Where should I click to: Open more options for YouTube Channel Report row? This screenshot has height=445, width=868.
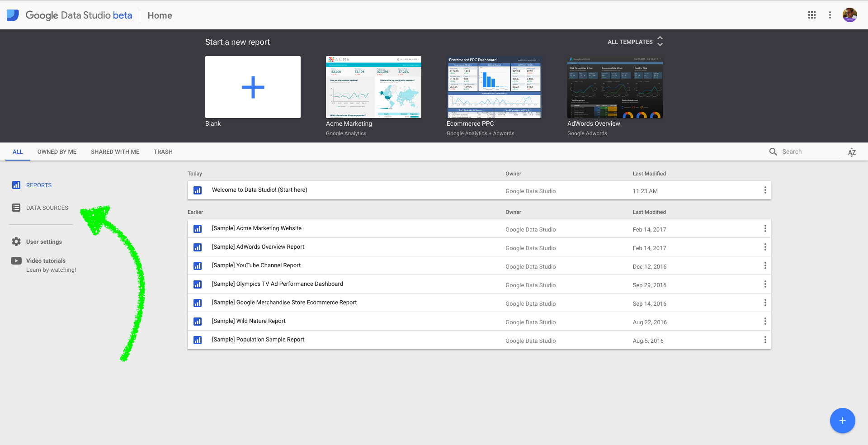coord(765,265)
